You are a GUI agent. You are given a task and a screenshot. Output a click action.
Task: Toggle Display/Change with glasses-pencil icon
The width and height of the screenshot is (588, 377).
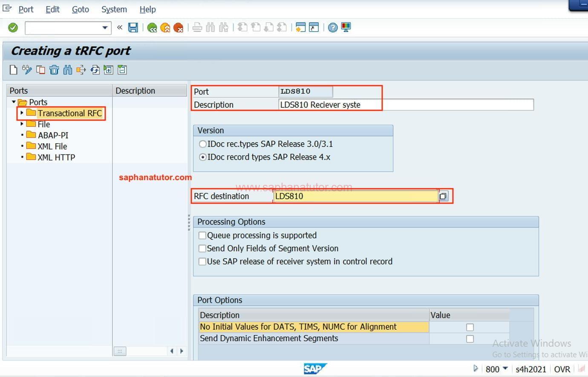[27, 70]
